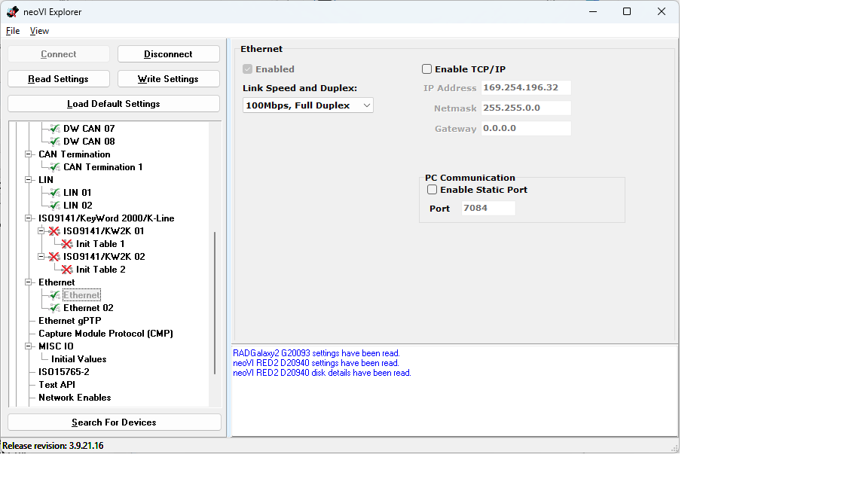
Task: Open the File menu
Action: (12, 31)
